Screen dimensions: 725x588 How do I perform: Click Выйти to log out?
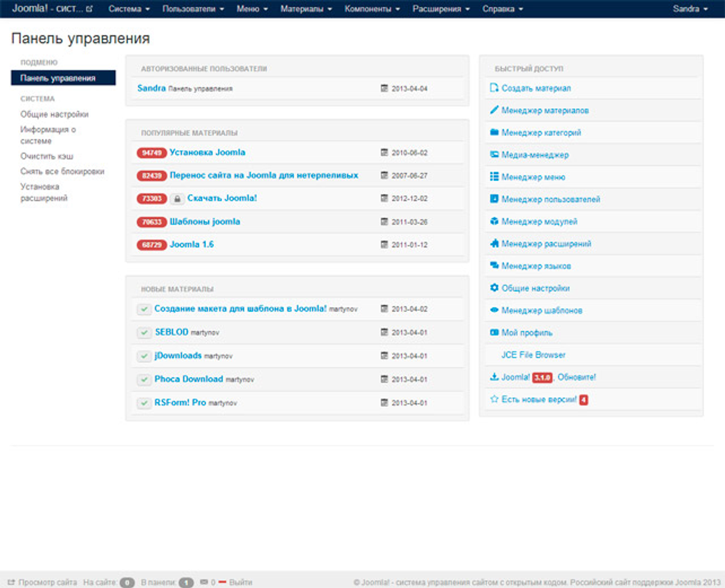tap(241, 582)
